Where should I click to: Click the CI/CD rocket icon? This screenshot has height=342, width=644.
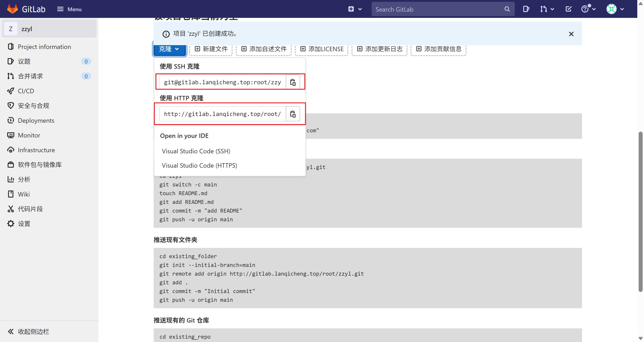[x=11, y=91]
